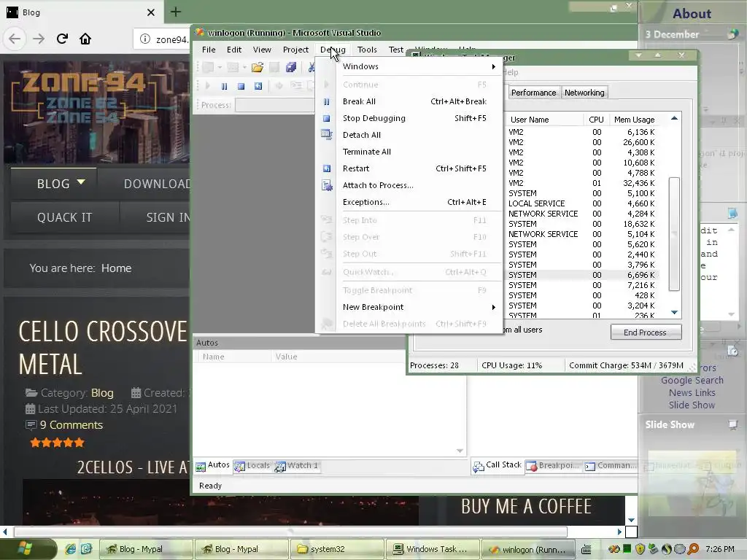The height and width of the screenshot is (560, 747).
Task: Go to the browser home page icon
Action: pyautogui.click(x=85, y=39)
